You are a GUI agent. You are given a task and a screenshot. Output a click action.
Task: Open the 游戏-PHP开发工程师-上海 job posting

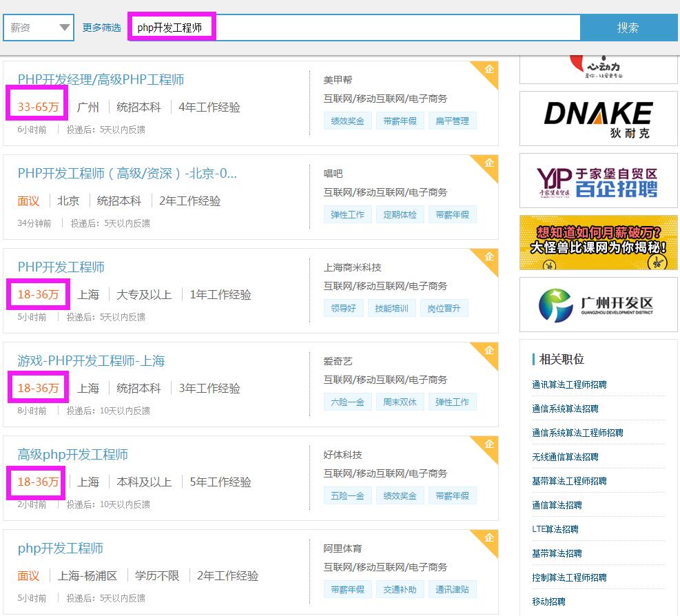[x=91, y=360]
